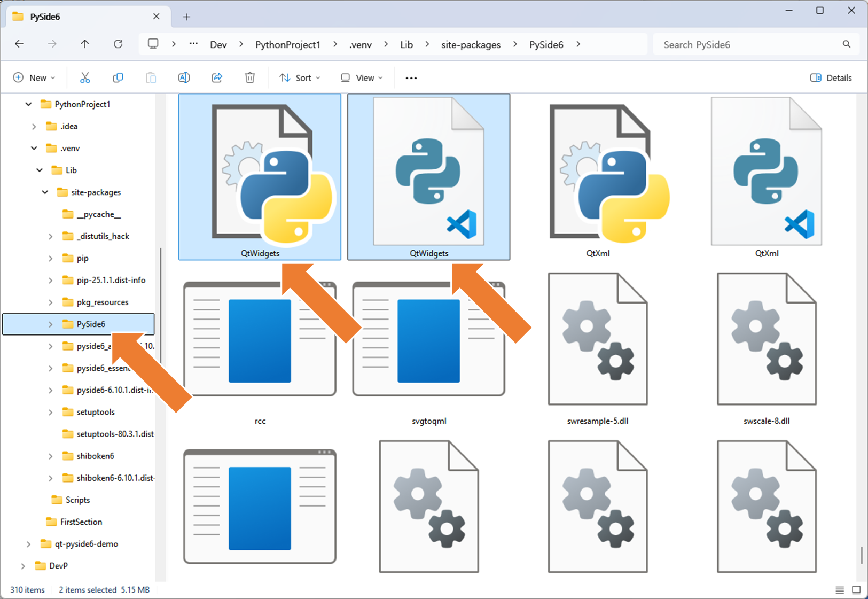Open the See more ellipsis menu
Viewport: 868px width, 599px height.
(x=411, y=78)
